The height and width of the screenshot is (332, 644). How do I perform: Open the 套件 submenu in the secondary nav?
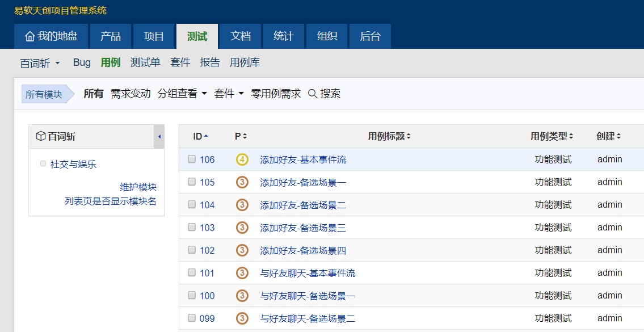pos(180,62)
